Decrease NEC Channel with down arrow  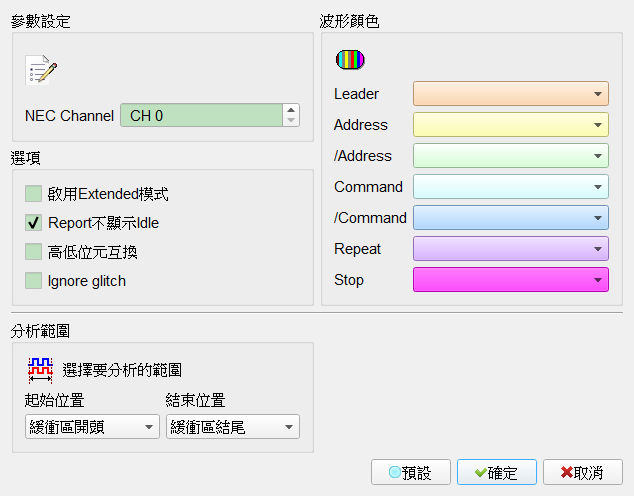click(291, 120)
